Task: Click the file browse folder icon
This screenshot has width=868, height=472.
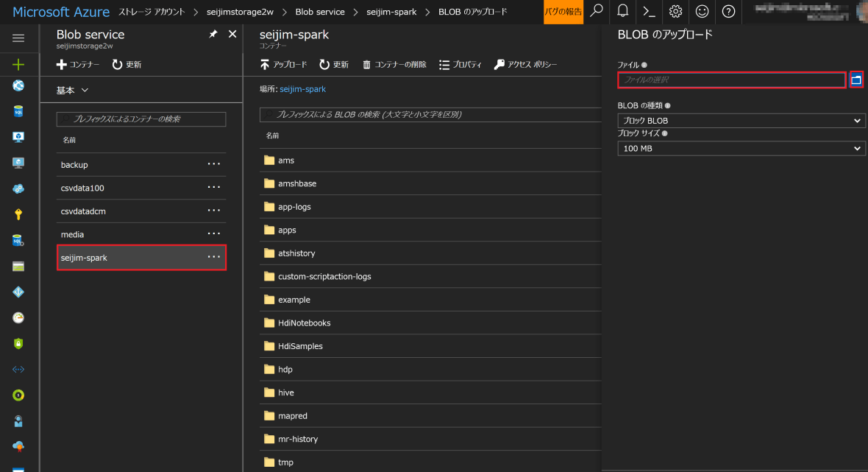Action: (x=856, y=80)
